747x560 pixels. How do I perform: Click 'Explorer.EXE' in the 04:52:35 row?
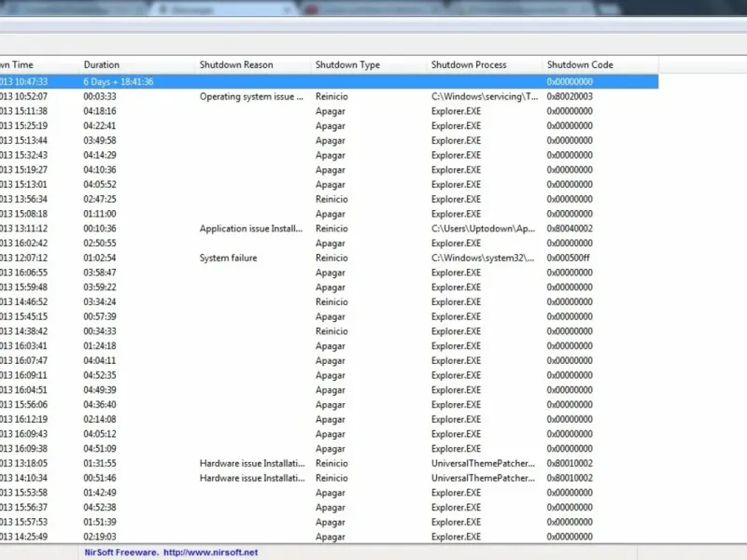456,375
